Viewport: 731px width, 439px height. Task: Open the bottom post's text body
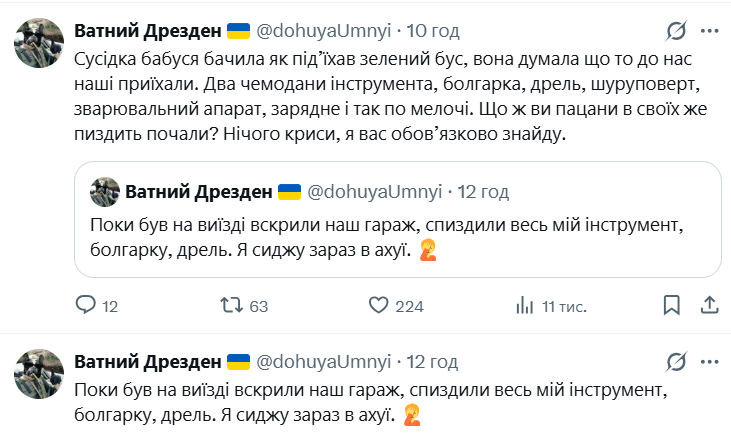370,400
